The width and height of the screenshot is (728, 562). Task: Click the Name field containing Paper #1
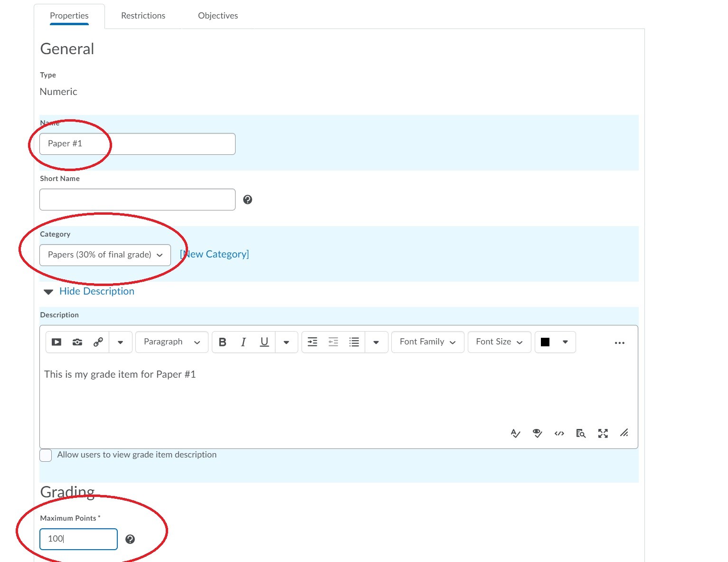pyautogui.click(x=137, y=144)
